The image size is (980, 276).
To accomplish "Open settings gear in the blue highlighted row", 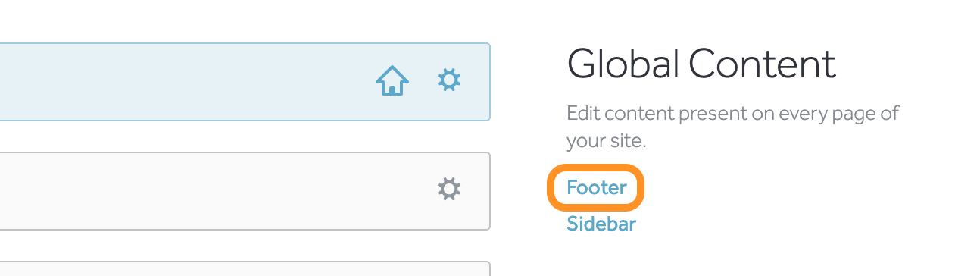I will (x=449, y=80).
